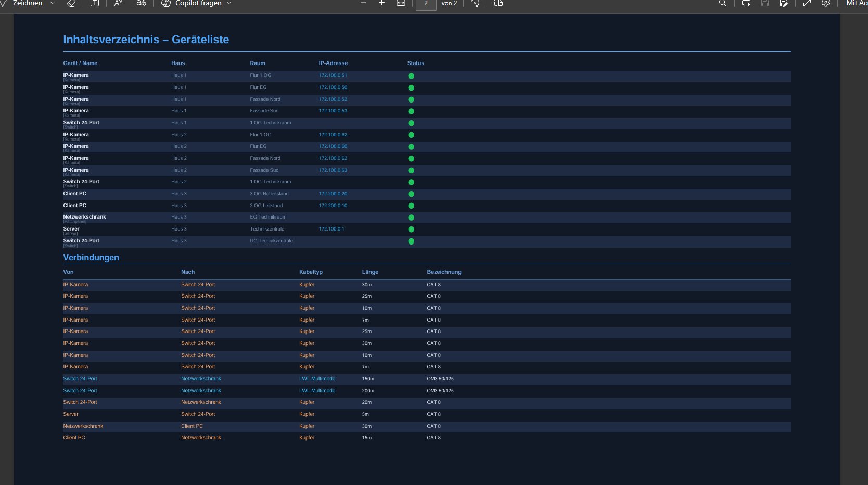Click the 'Kabeltyp' column header

tap(311, 272)
